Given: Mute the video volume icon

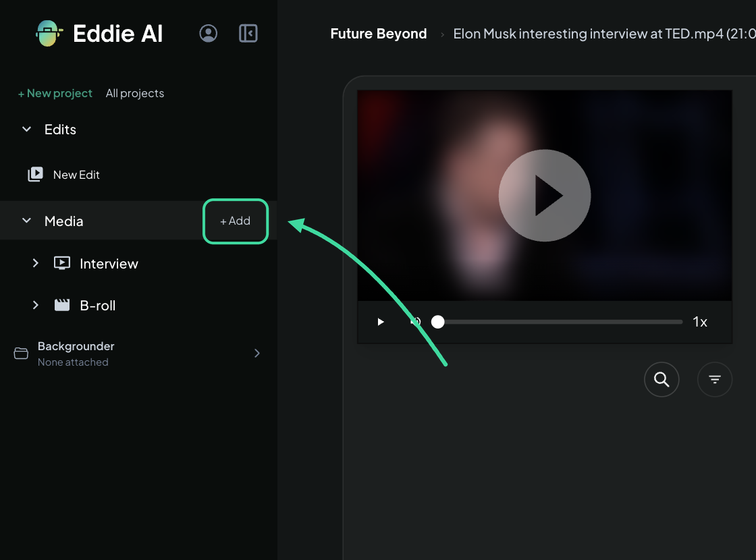Looking at the screenshot, I should coord(415,321).
